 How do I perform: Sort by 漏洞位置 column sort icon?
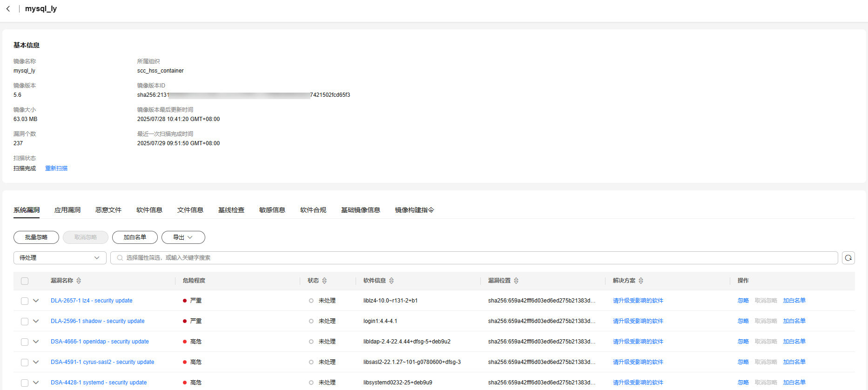(516, 281)
